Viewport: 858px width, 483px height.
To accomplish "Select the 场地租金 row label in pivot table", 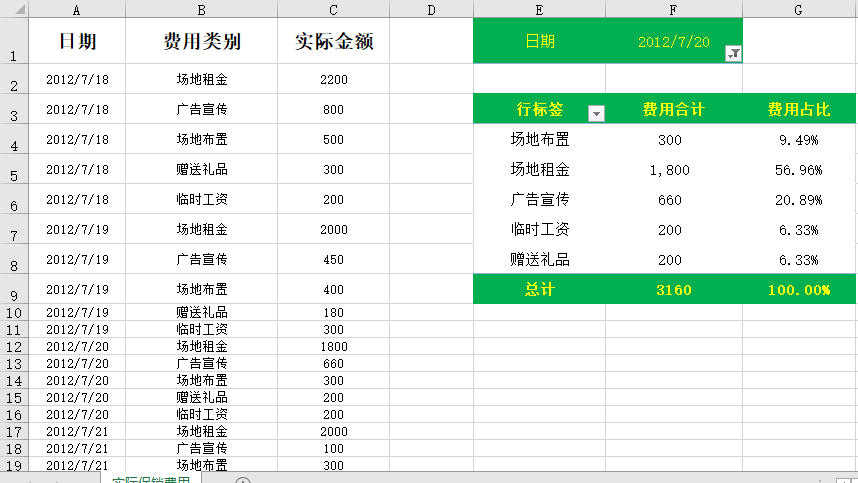I will point(539,170).
